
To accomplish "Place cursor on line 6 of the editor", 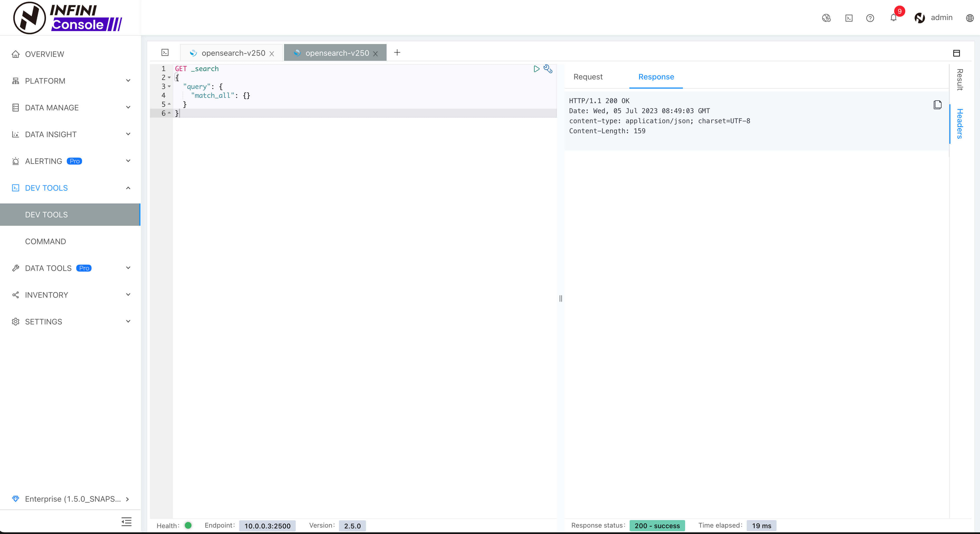I will point(365,113).
